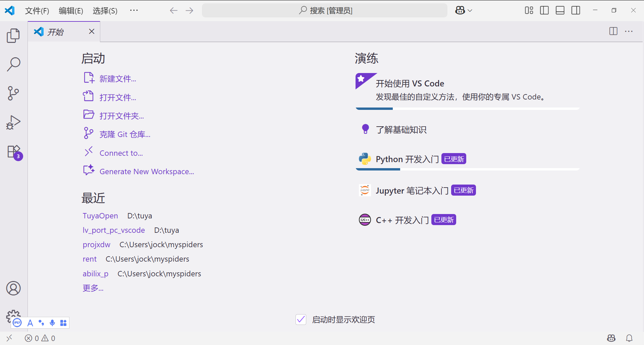The image size is (644, 345).
Task: Toggle the secondary side bar
Action: (x=576, y=10)
